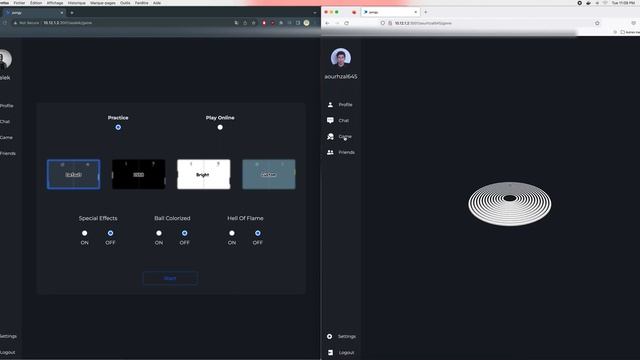Open Aide menu in menu bar
The width and height of the screenshot is (640, 360).
pyautogui.click(x=157, y=3)
